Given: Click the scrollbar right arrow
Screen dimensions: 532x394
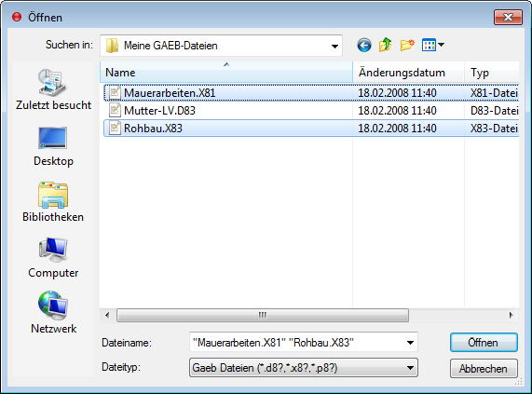Looking at the screenshot, I should coord(511,316).
